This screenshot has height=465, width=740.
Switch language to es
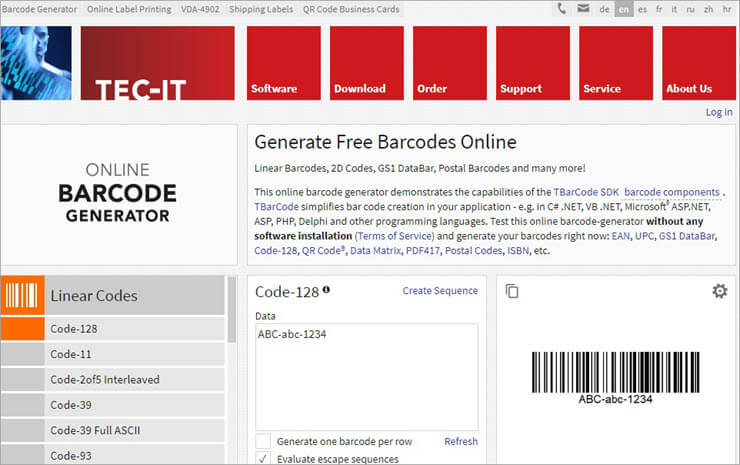642,9
